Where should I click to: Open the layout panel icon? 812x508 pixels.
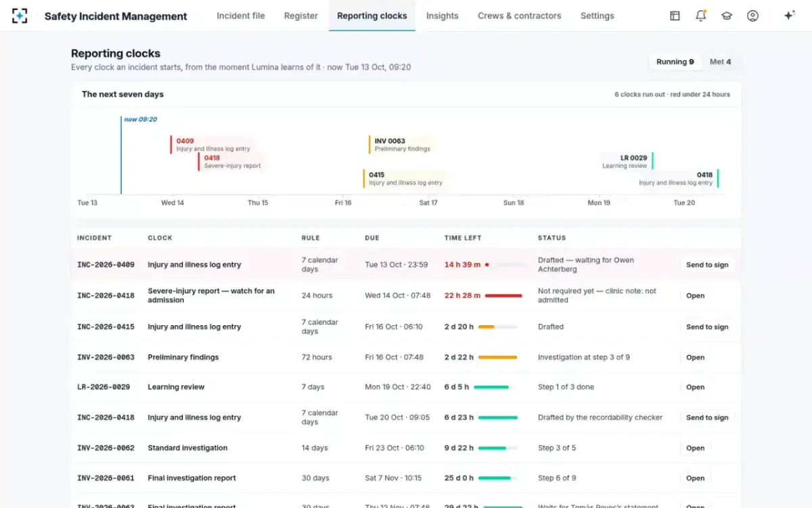pos(675,16)
